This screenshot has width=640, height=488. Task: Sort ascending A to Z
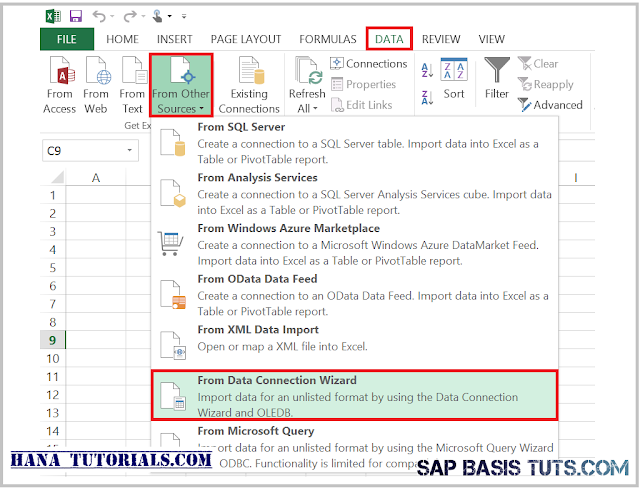click(x=427, y=70)
